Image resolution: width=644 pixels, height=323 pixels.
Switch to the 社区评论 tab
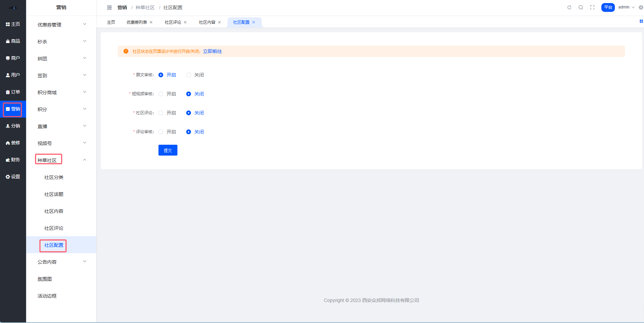click(x=173, y=22)
